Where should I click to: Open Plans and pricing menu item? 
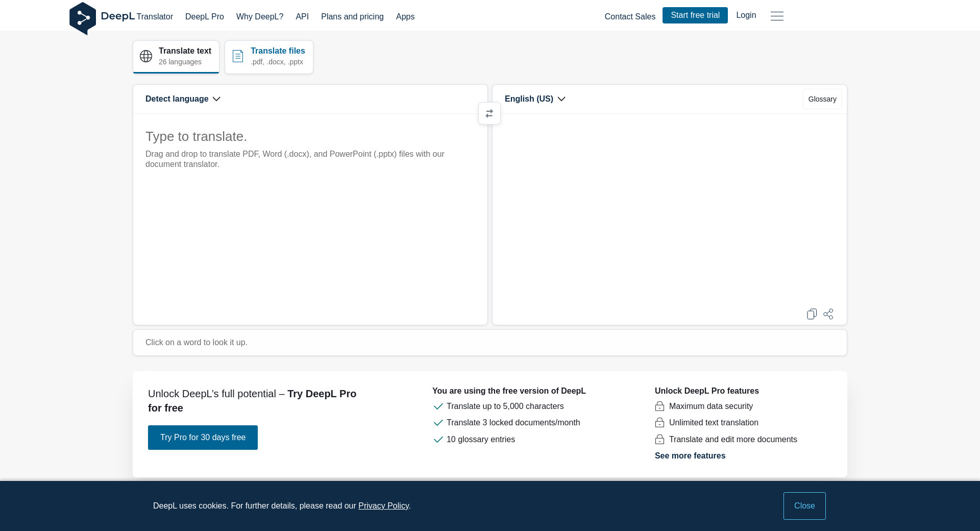point(352,17)
